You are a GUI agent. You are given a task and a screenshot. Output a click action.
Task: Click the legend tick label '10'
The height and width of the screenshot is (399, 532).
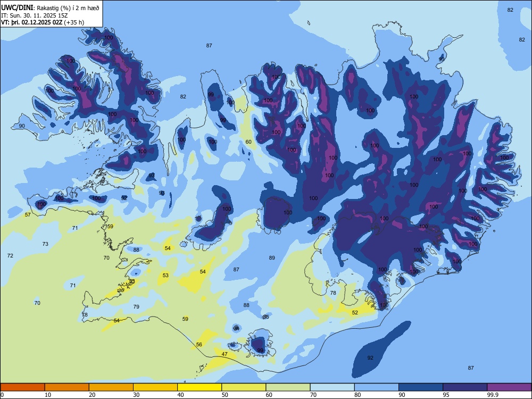(48, 395)
